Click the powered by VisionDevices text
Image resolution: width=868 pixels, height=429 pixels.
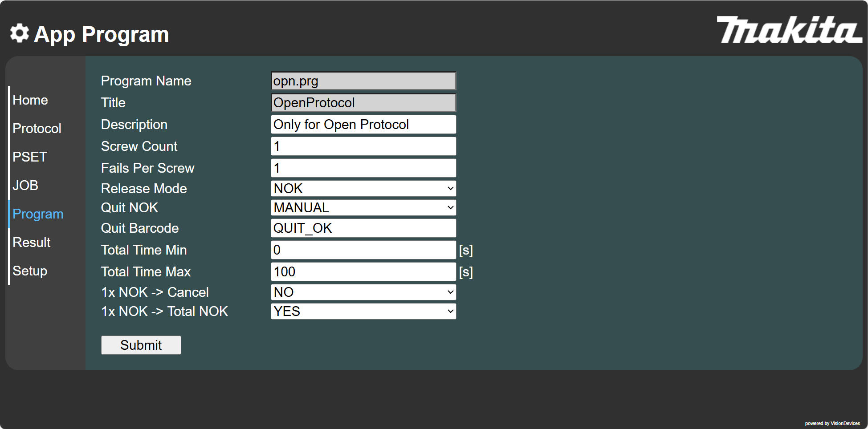tap(832, 423)
